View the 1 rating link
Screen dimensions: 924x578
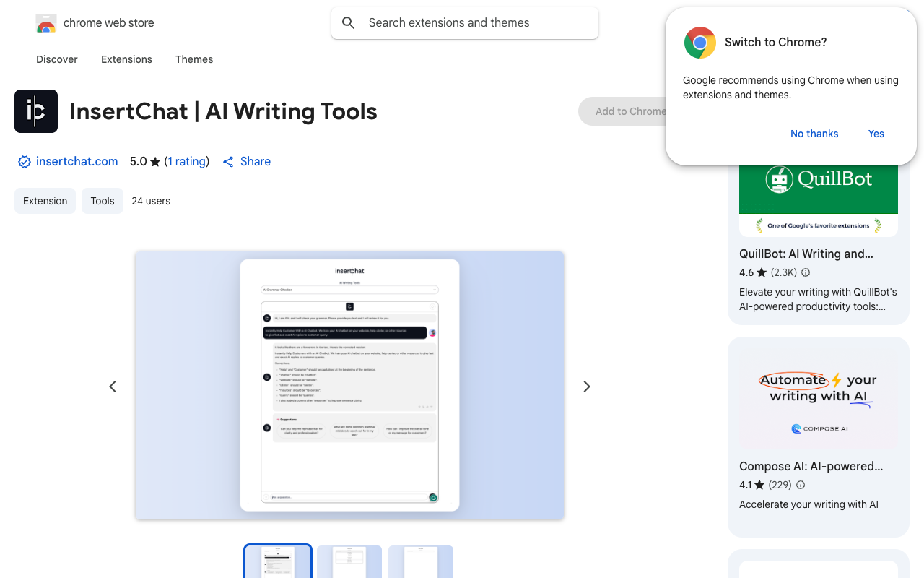187,162
